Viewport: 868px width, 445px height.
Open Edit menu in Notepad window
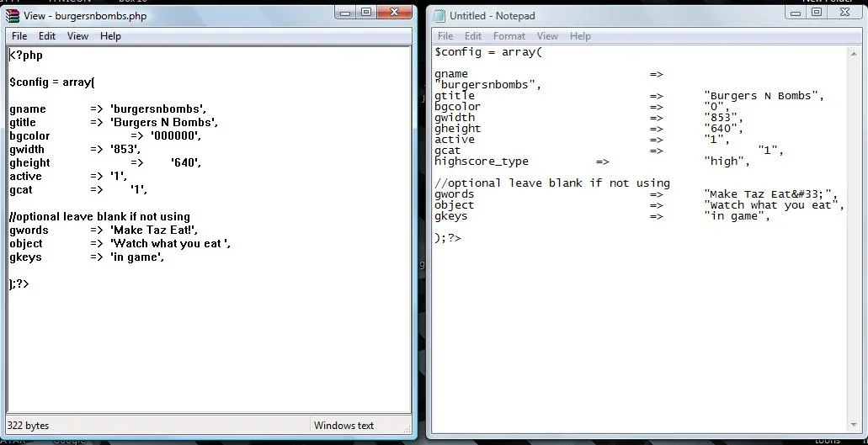[x=473, y=36]
